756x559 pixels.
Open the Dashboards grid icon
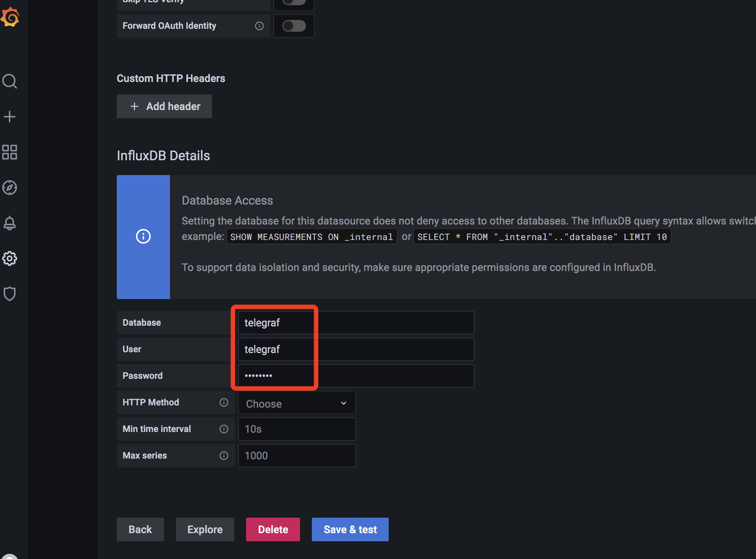[10, 152]
